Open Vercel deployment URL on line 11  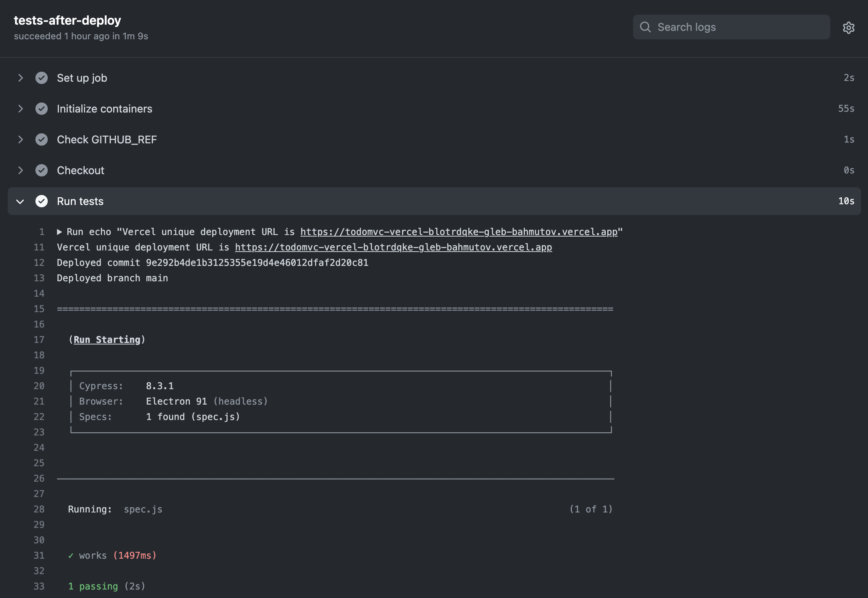point(393,247)
